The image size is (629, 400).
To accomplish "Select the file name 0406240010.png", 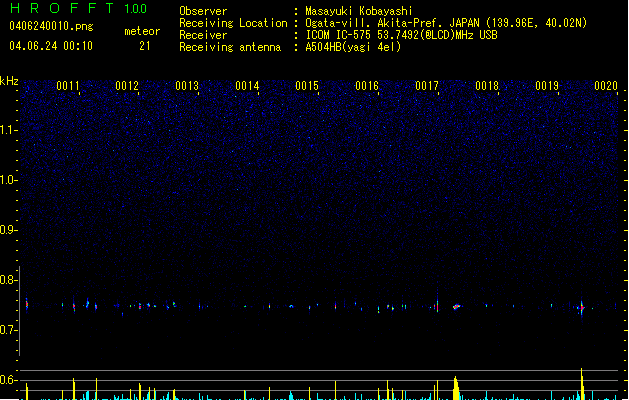I will coord(51,26).
